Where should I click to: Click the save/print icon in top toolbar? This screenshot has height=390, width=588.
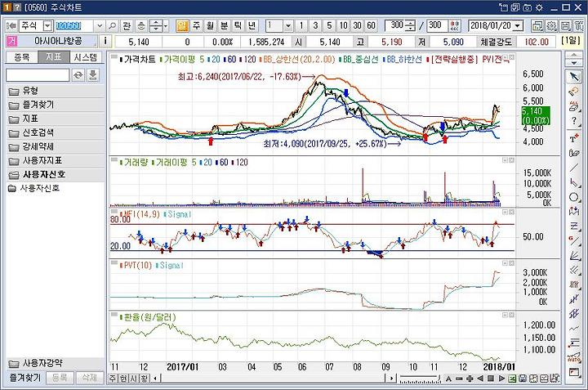(565, 26)
